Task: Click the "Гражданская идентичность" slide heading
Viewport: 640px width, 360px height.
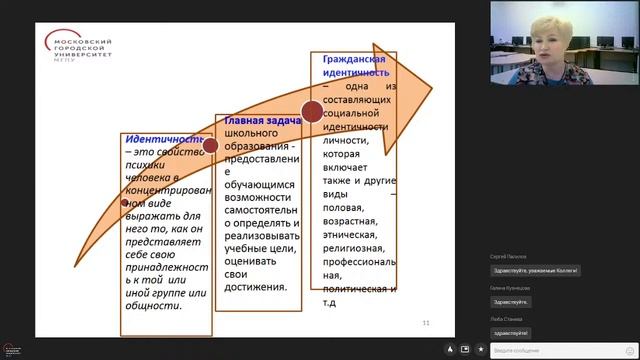Action: click(356, 66)
